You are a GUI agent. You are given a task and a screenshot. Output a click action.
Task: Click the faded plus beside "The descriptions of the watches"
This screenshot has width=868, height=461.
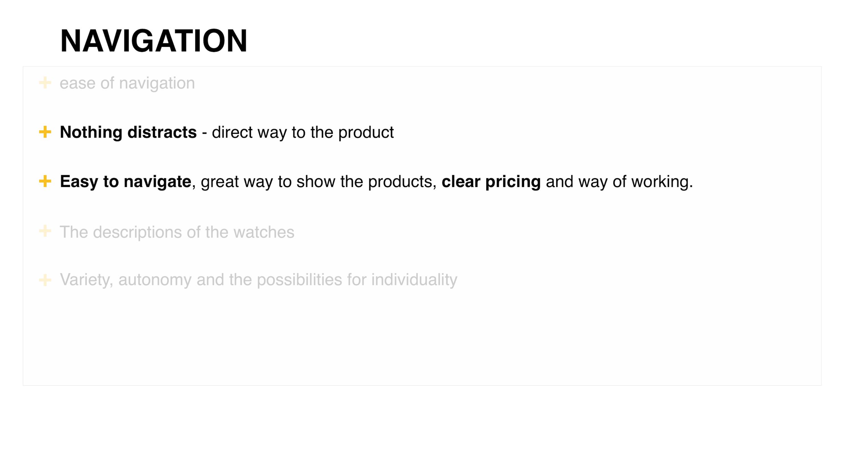point(45,231)
